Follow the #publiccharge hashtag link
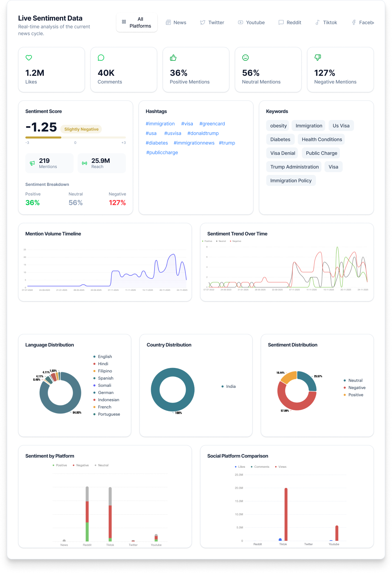The height and width of the screenshot is (573, 392). click(x=162, y=153)
